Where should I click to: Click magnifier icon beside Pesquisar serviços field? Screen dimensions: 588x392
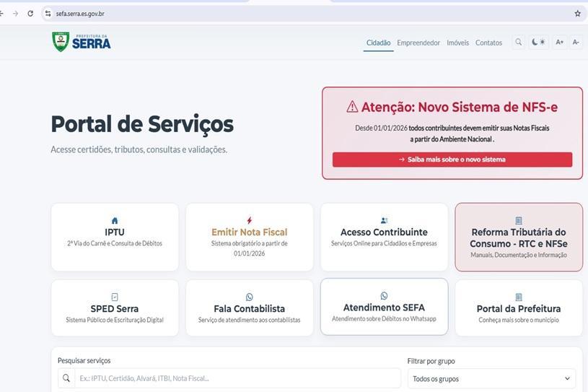[66, 378]
